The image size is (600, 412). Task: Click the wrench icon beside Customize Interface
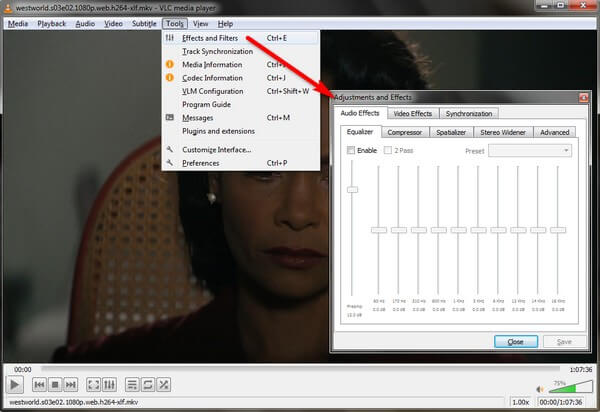pyautogui.click(x=170, y=149)
